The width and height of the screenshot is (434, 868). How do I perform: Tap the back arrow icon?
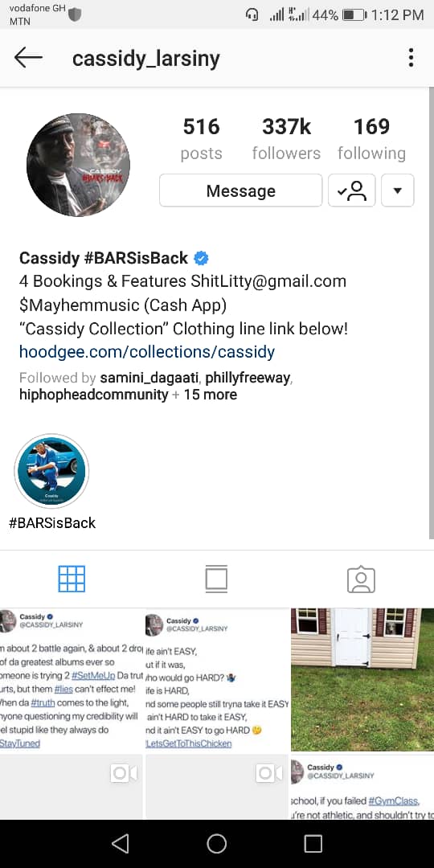28,58
